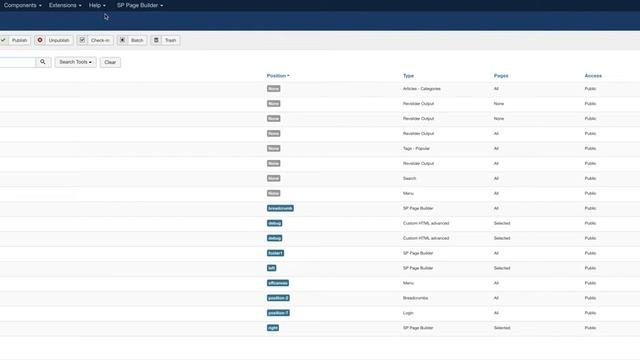The image size is (640, 360).
Task: Click SP Page Builder in footer1 row
Action: click(x=418, y=253)
